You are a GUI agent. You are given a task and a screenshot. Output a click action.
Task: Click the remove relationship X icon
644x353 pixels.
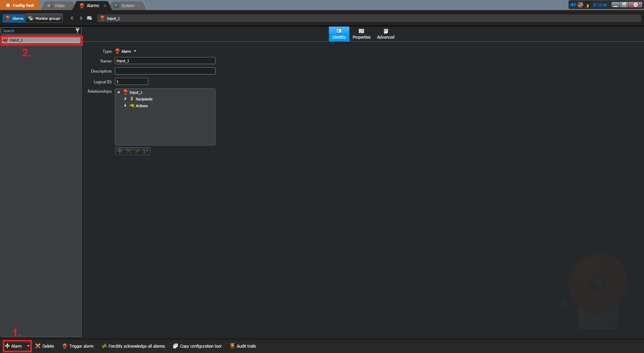129,151
